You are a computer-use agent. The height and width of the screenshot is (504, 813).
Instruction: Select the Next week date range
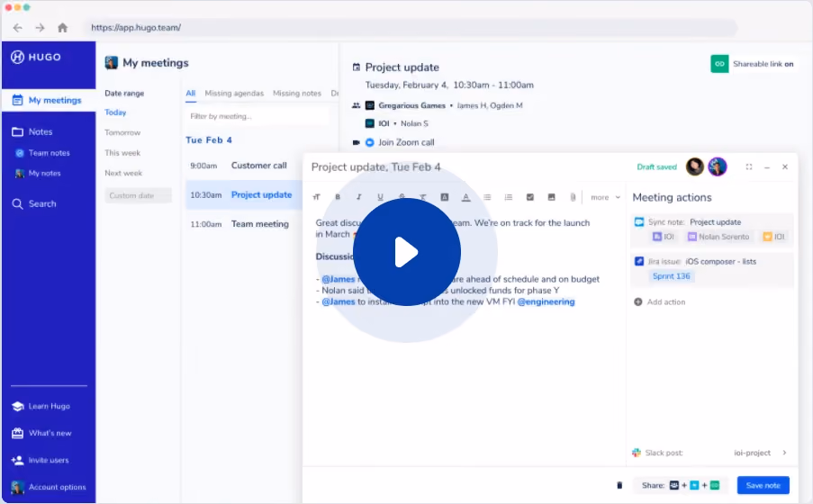click(x=123, y=173)
